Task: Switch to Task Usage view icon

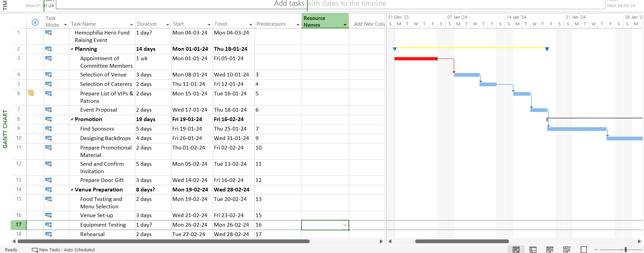Action: point(533,250)
